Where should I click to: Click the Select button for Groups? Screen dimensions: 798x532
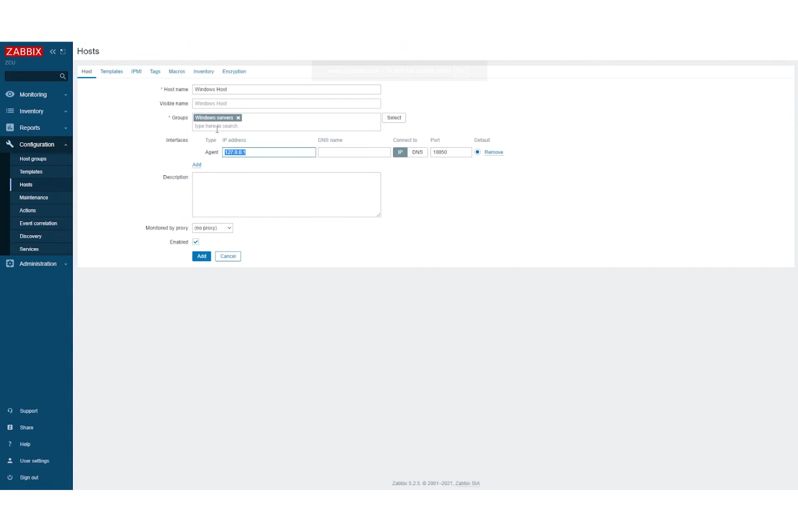(x=394, y=118)
